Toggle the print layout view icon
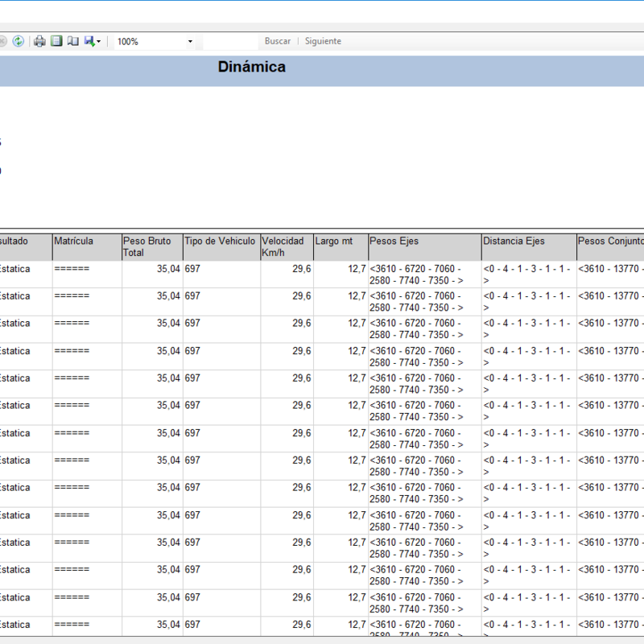Image resolution: width=644 pixels, height=644 pixels. pyautogui.click(x=56, y=41)
